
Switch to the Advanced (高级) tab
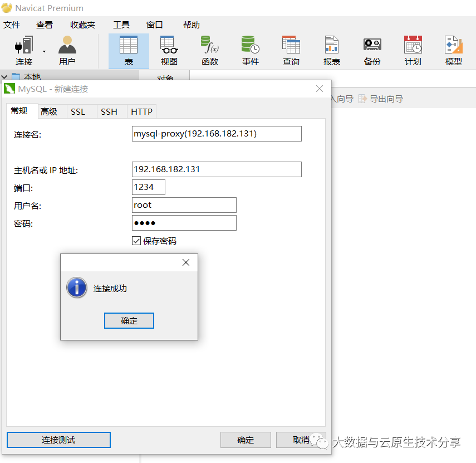52,111
